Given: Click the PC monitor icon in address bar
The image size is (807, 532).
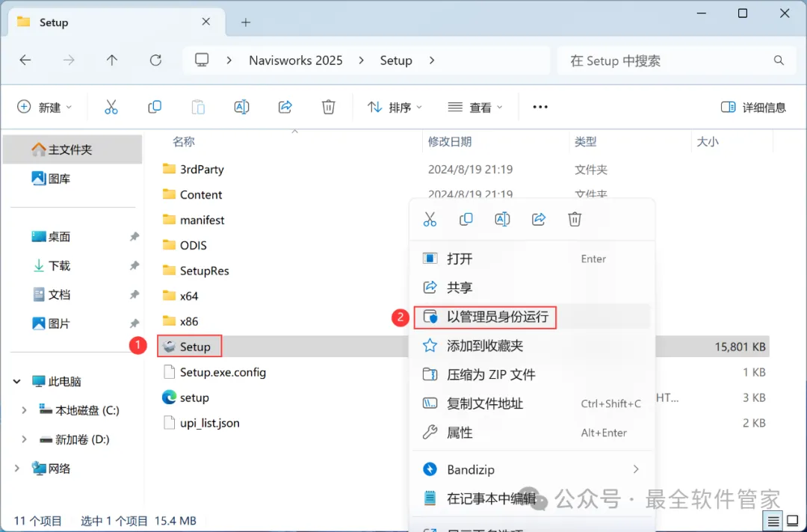Looking at the screenshot, I should pyautogui.click(x=202, y=61).
